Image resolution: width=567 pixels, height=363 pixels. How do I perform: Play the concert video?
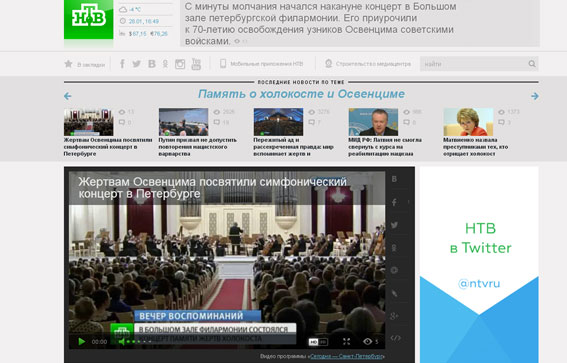coord(82,341)
